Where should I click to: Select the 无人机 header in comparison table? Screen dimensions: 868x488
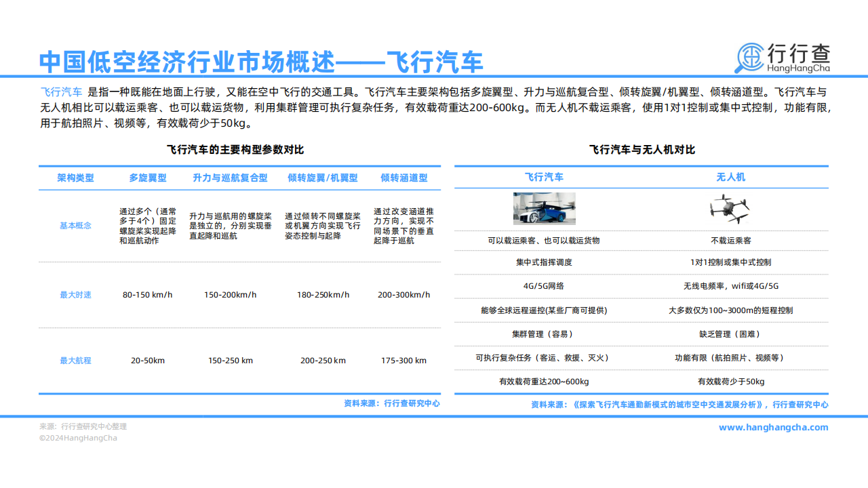tap(731, 177)
